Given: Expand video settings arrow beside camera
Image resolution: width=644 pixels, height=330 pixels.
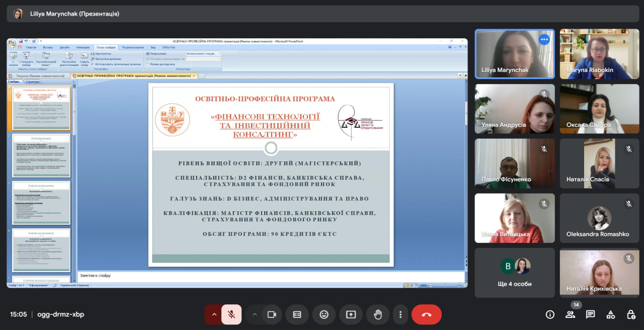Looking at the screenshot, I should pos(255,314).
